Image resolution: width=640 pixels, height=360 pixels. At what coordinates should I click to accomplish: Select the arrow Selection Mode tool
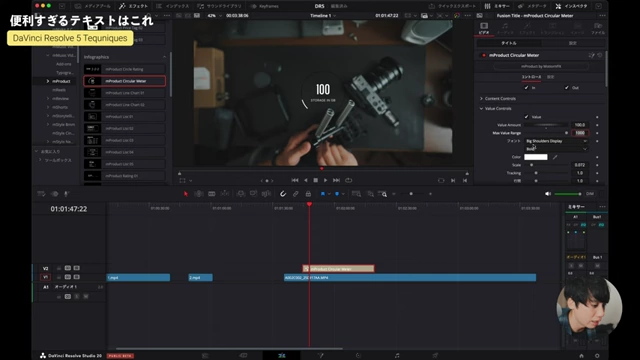185,194
